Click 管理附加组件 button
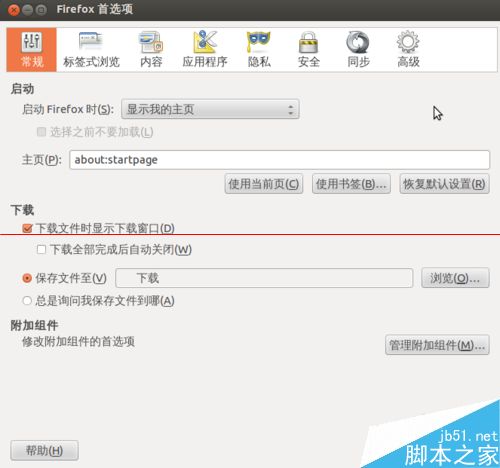Image resolution: width=500 pixels, height=468 pixels. [x=437, y=345]
